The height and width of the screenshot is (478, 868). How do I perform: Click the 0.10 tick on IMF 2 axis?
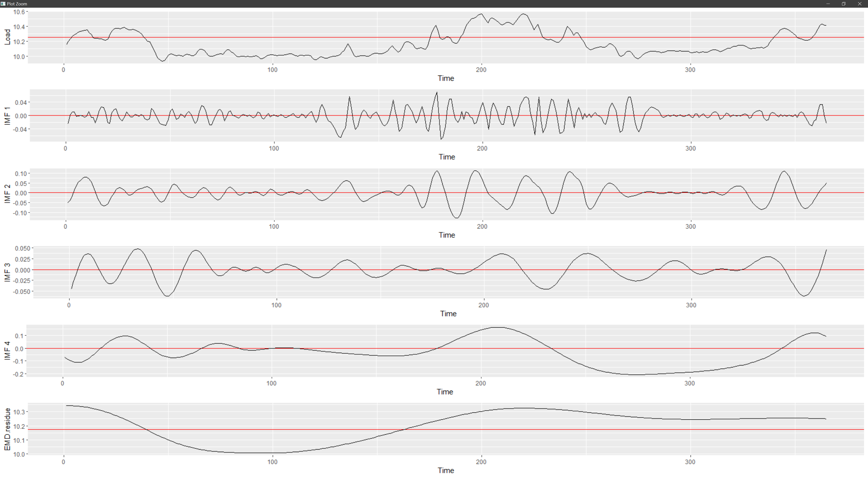pos(21,174)
